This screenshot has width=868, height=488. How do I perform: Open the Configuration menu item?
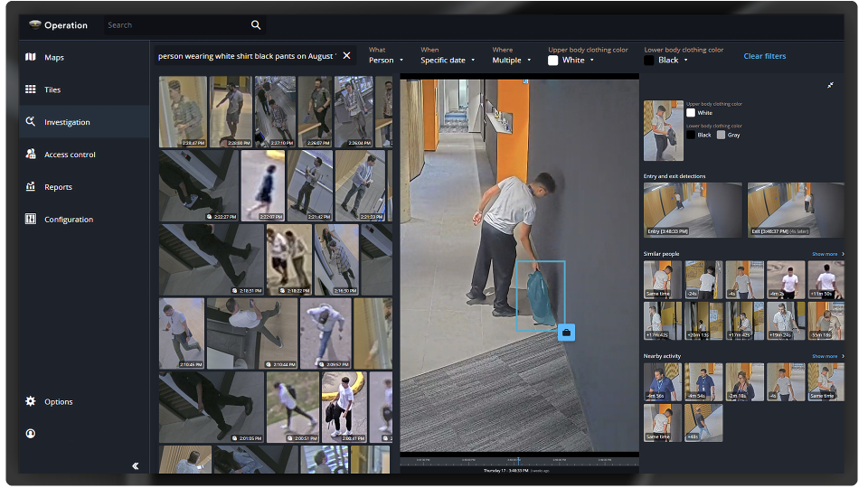pyautogui.click(x=68, y=220)
